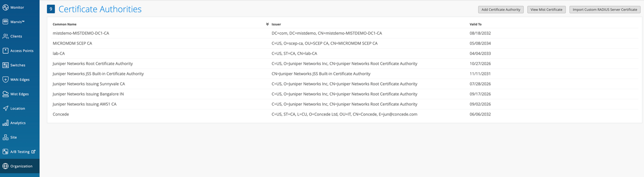This screenshot has height=177, width=644.
Task: Sort by the Valid To column header
Action: (475, 24)
